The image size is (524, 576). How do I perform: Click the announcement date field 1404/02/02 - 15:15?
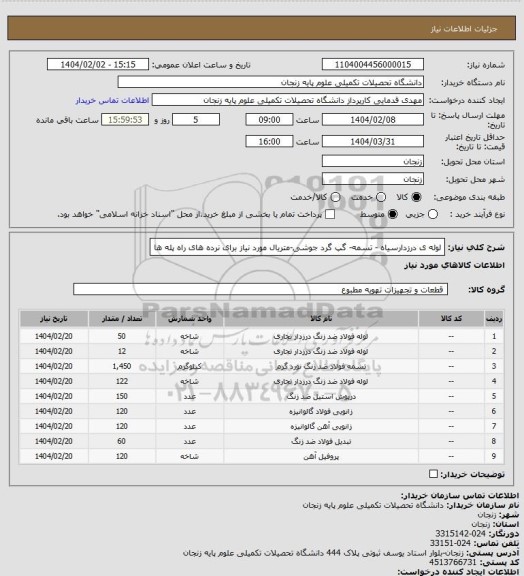click(x=98, y=64)
